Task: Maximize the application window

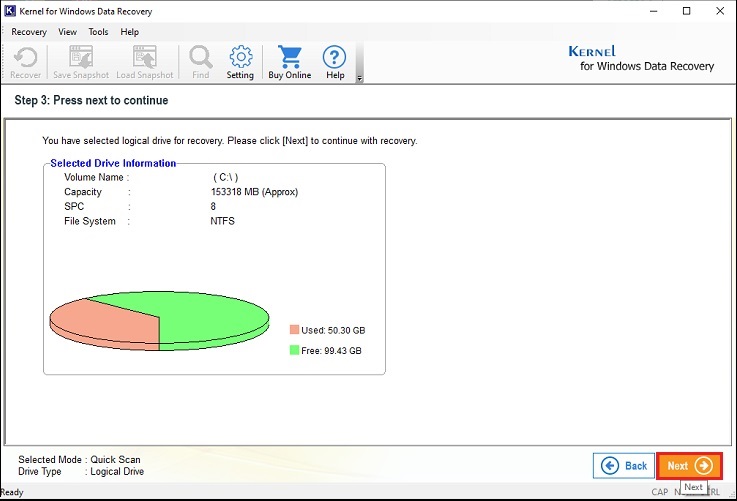Action: point(687,11)
